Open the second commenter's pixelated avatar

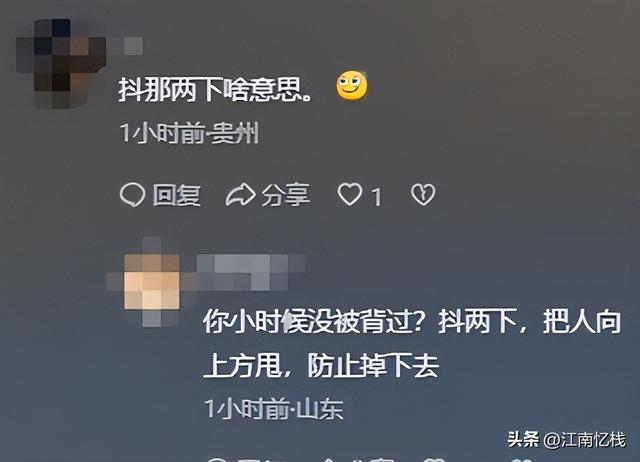[x=152, y=282]
